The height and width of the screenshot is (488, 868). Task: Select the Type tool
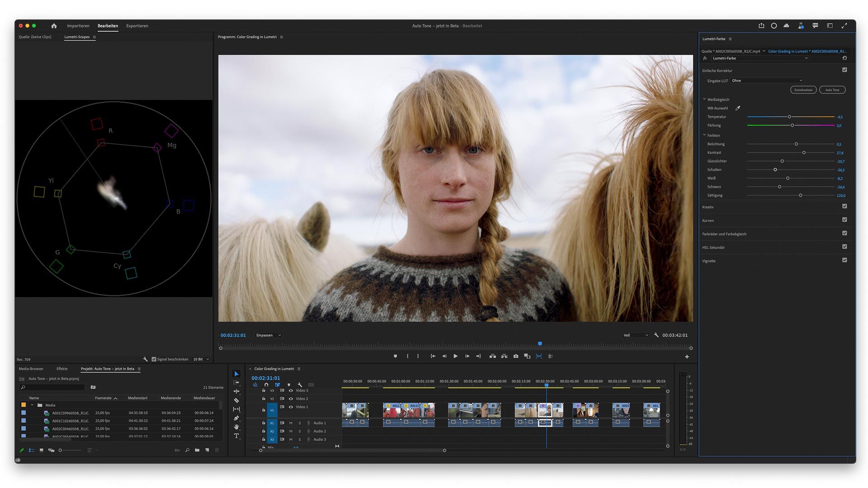[x=236, y=436]
